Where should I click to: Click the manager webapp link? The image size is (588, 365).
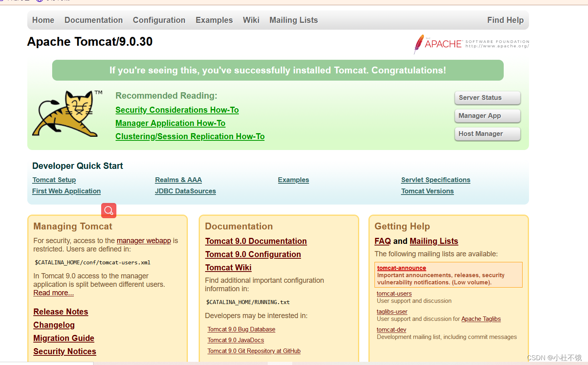pos(144,241)
